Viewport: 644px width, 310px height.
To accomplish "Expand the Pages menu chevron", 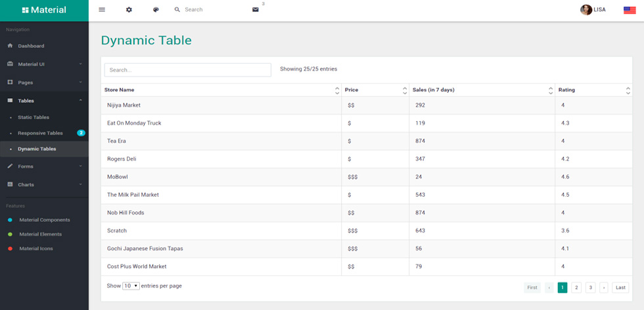I will (x=80, y=82).
